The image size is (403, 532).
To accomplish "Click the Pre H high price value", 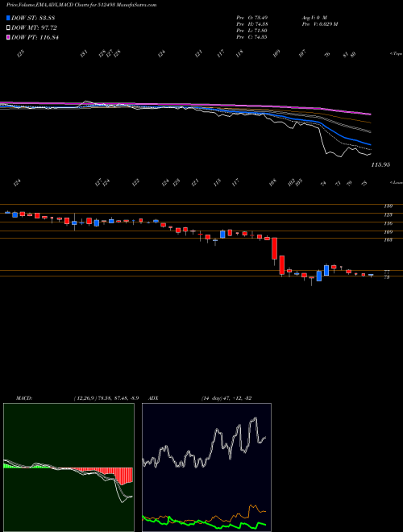I will coord(251,23).
